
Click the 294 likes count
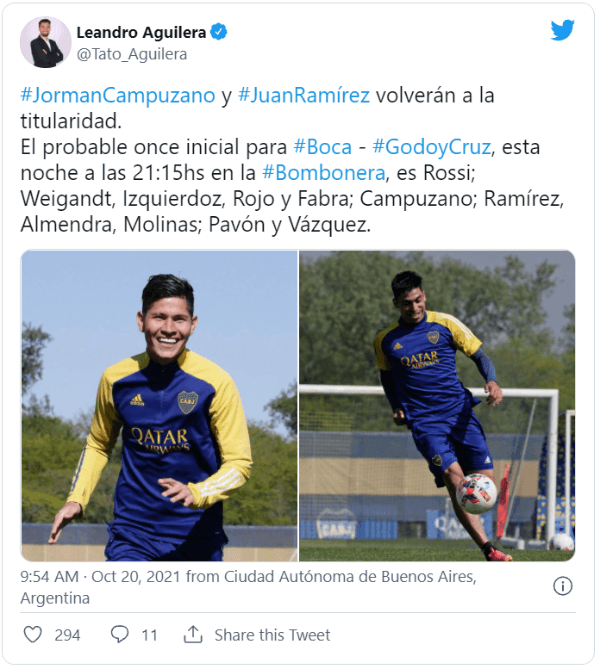pyautogui.click(x=67, y=635)
